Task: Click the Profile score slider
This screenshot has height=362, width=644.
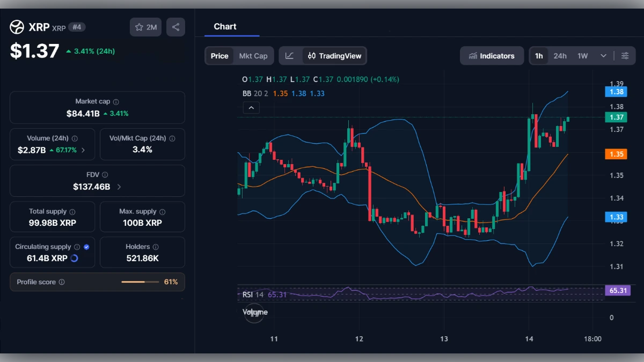Action: click(x=141, y=282)
